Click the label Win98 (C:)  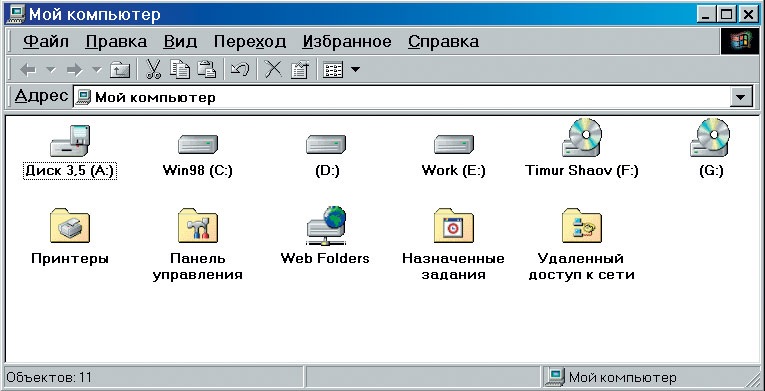click(x=198, y=171)
